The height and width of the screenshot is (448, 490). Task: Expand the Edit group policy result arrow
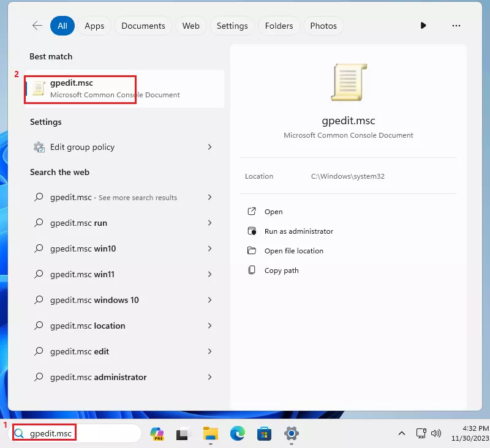(x=209, y=147)
